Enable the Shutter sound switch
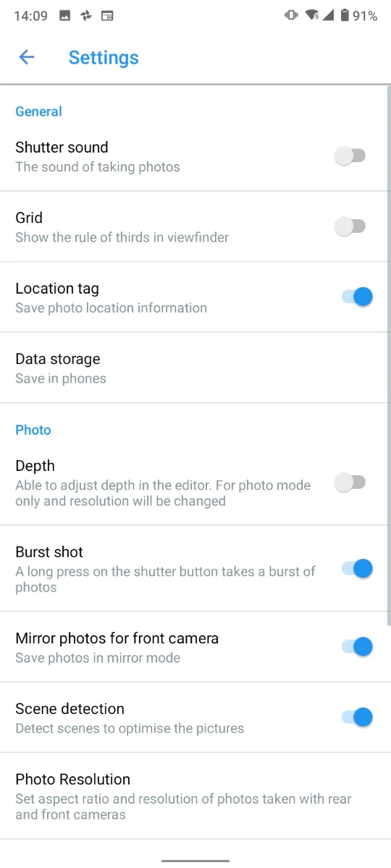Screen dimensions: 391x868 [351, 156]
